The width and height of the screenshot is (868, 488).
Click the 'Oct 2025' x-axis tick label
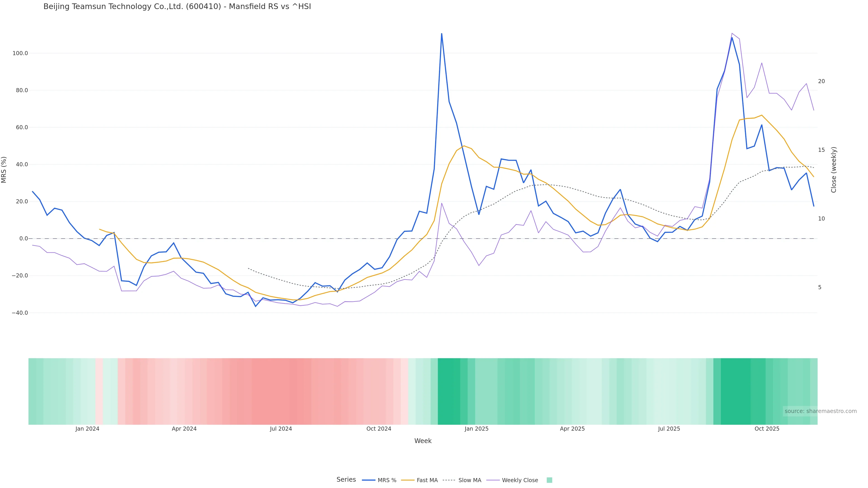click(x=767, y=429)
